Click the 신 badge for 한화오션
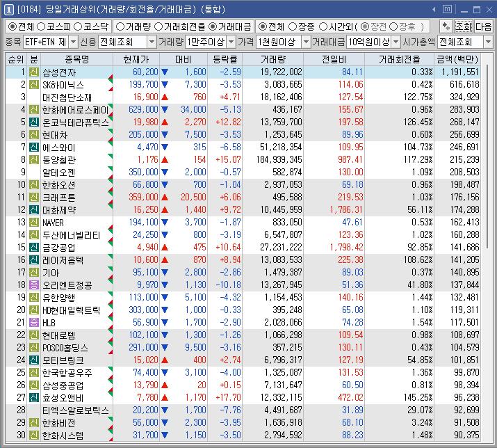 (x=34, y=184)
